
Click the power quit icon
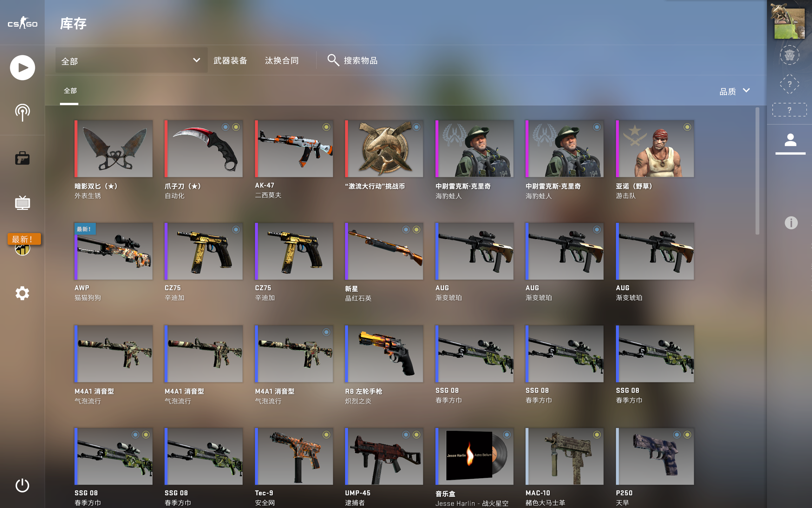pyautogui.click(x=23, y=485)
